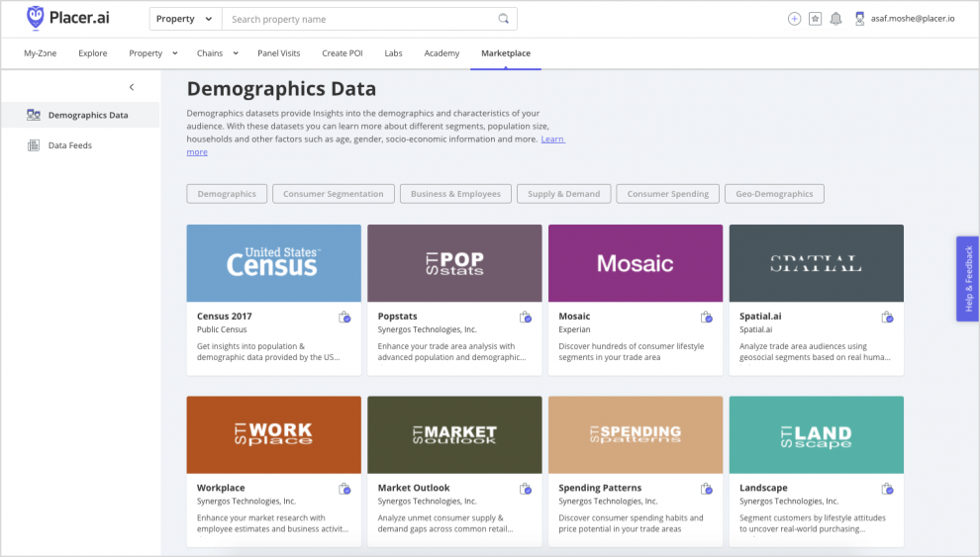Toggle the Geo-Demographics filter chip
The height and width of the screenshot is (557, 980).
(774, 194)
